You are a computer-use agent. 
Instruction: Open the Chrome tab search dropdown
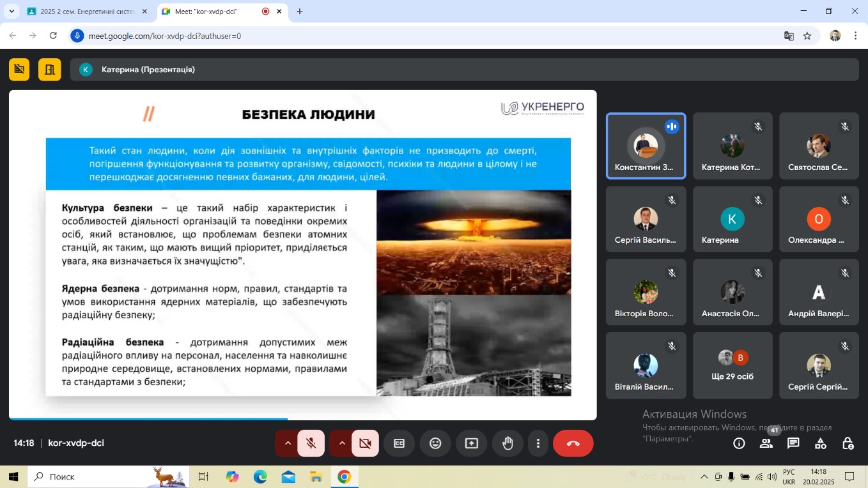[12, 11]
